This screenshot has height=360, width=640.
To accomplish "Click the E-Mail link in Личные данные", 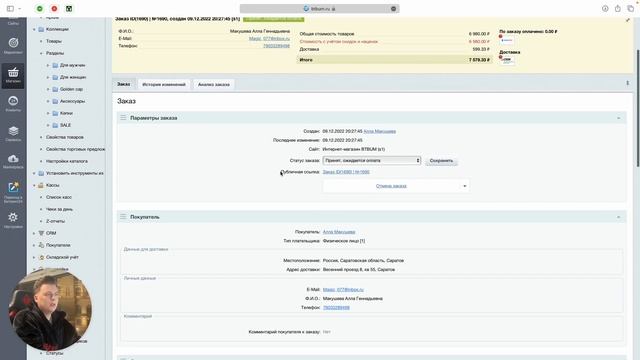I will tap(343, 290).
